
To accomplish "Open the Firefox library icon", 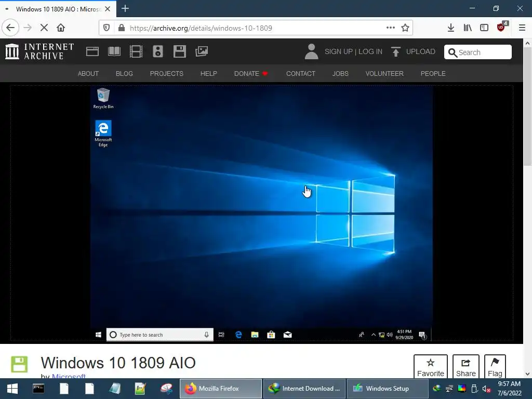I will (468, 28).
